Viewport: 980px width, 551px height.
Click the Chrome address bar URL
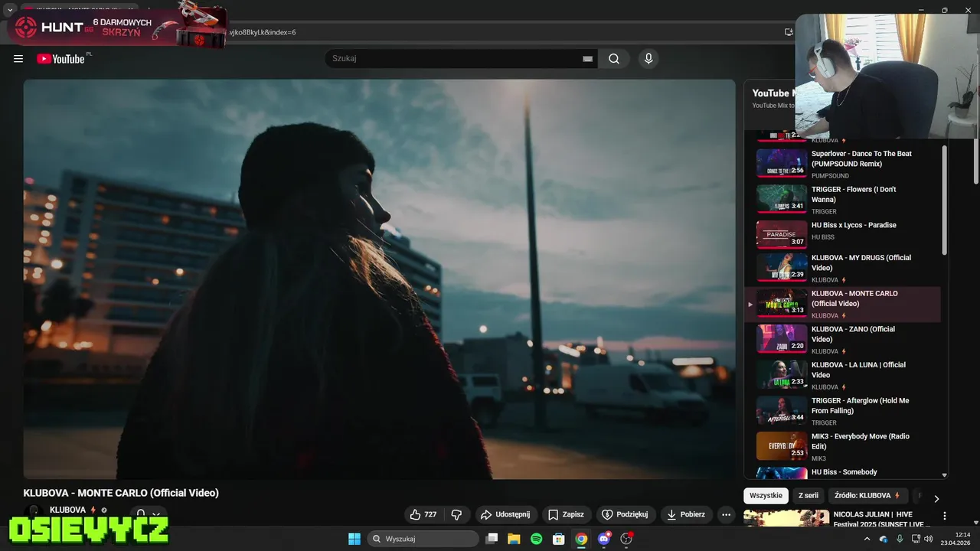pos(263,32)
